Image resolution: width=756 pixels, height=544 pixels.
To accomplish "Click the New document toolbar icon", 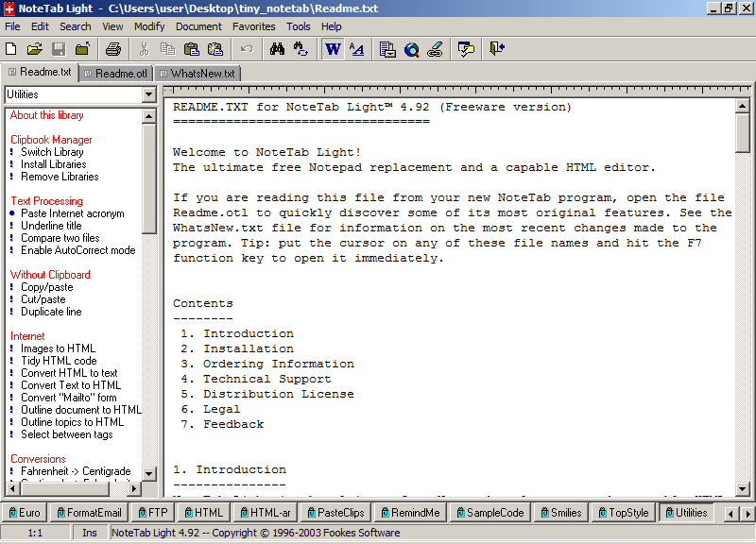I will click(x=12, y=49).
